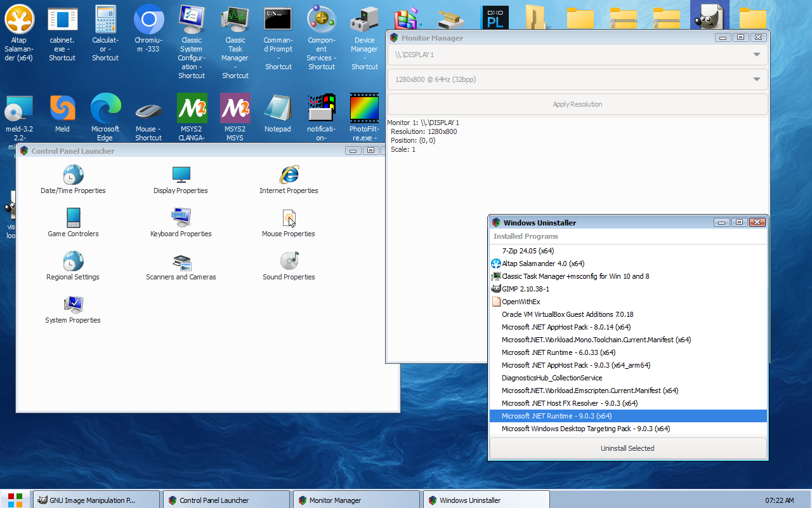Open Mouse Properties icon
Viewport: 812px width, 508px height.
[289, 223]
